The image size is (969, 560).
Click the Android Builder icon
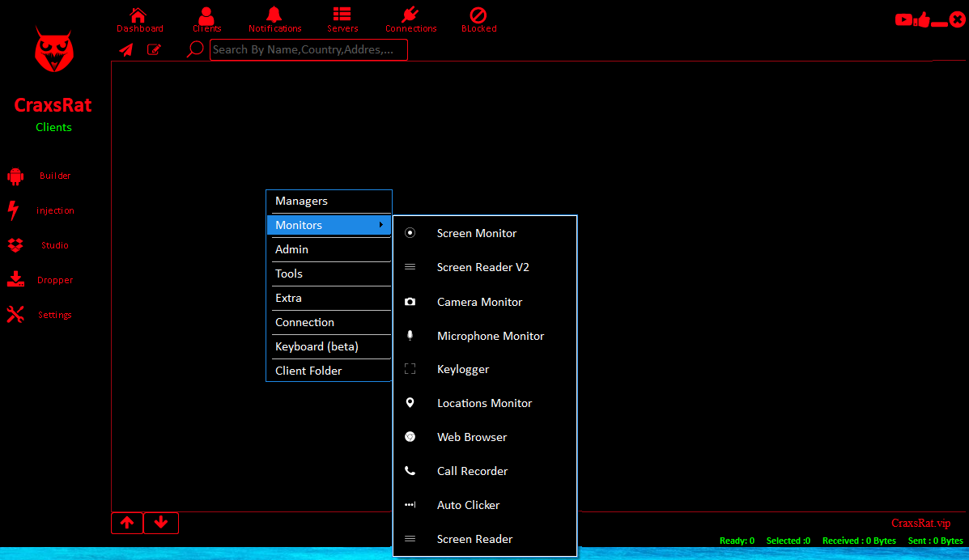coord(15,176)
